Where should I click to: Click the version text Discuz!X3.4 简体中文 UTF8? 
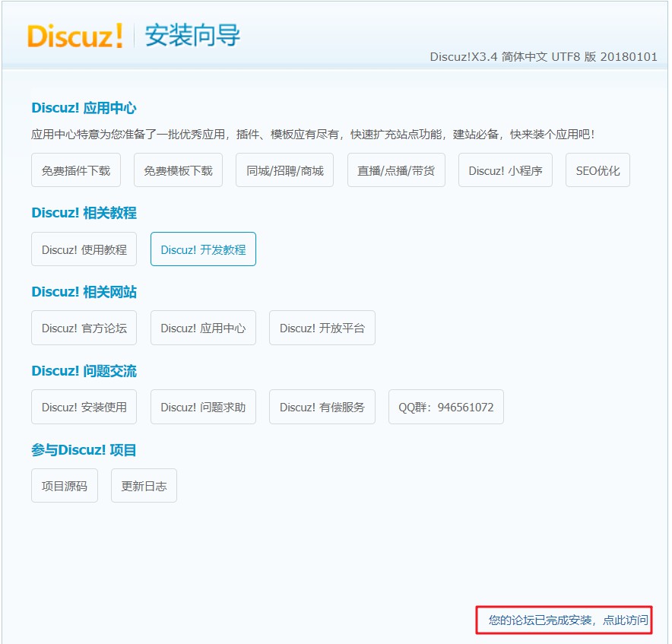coord(544,56)
